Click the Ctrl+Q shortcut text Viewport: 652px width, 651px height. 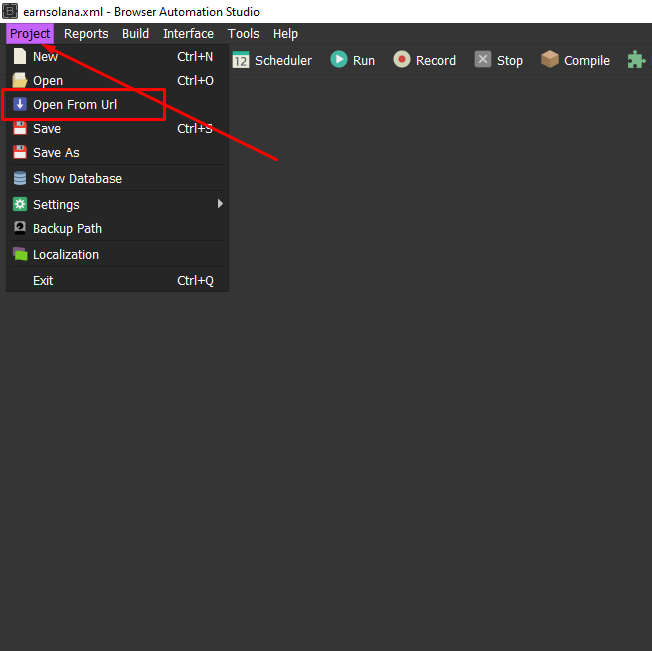(x=195, y=281)
